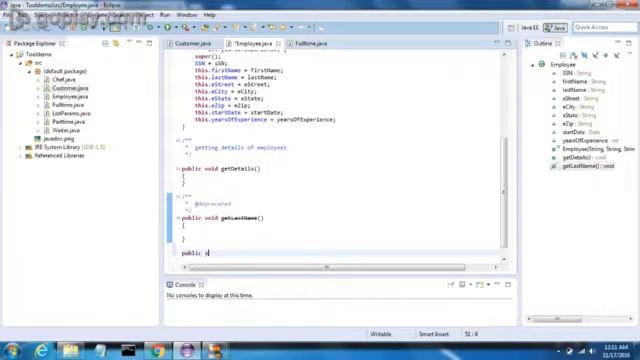Select the Java perspective button
This screenshot has height=360, width=640.
point(556,28)
